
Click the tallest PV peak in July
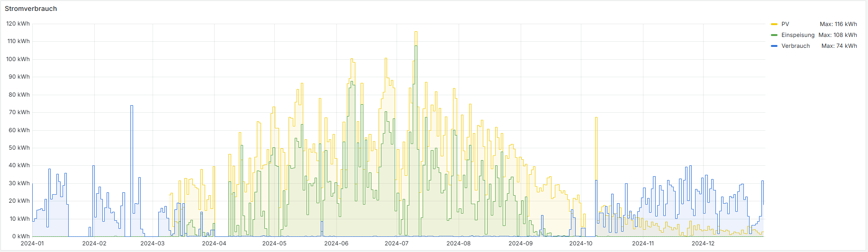[x=416, y=32]
